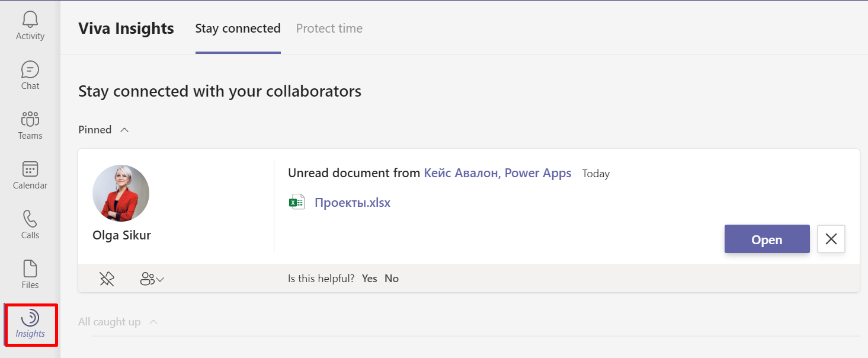The height and width of the screenshot is (358, 868).
Task: Dismiss the unread document card
Action: (x=831, y=239)
